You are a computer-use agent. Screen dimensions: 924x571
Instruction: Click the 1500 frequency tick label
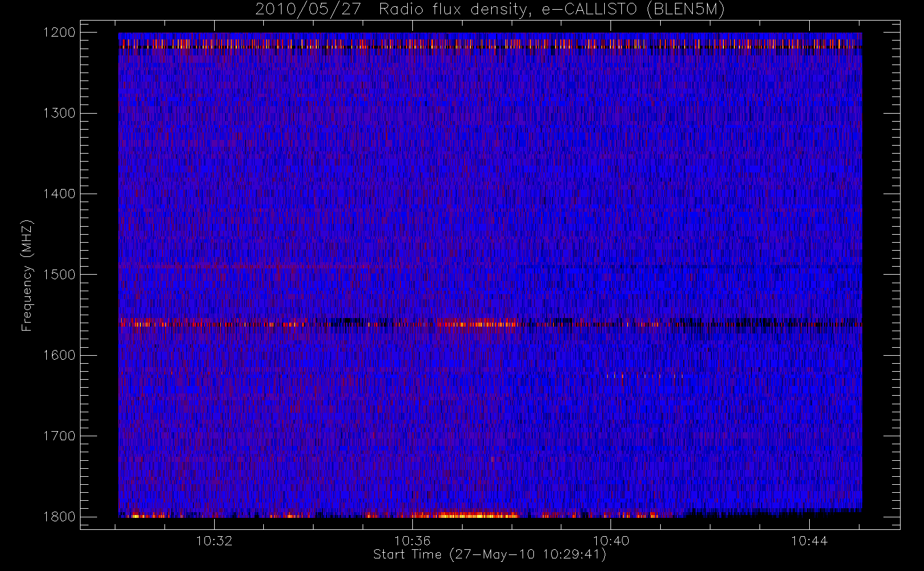(x=60, y=275)
